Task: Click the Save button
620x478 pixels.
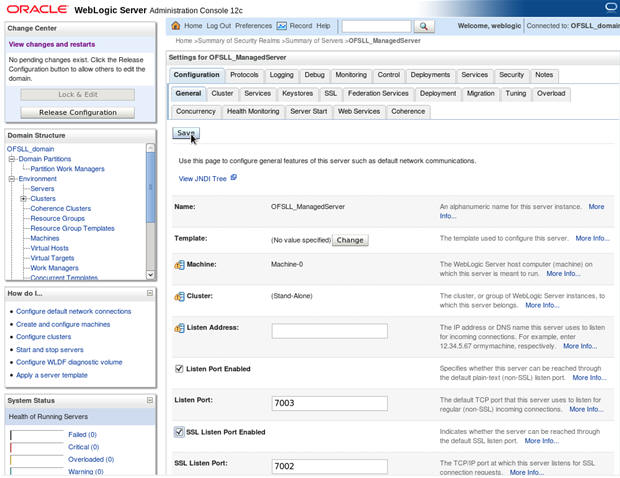Action: pos(186,133)
